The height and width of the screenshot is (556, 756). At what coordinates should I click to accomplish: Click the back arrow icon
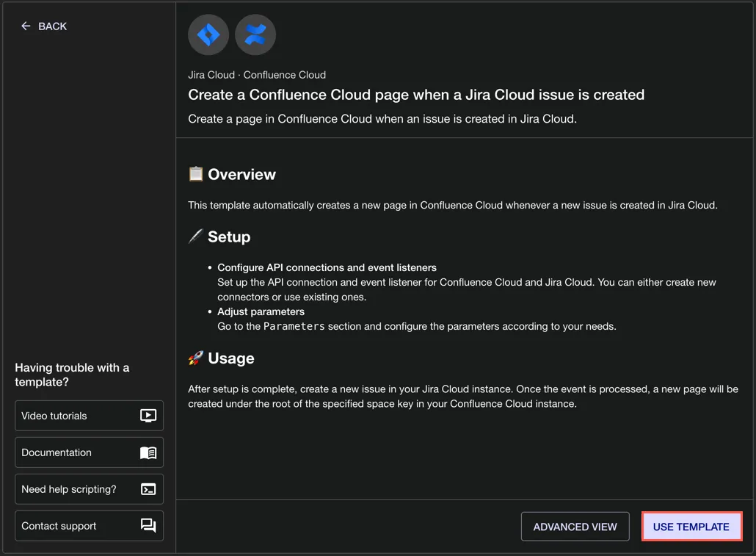26,26
